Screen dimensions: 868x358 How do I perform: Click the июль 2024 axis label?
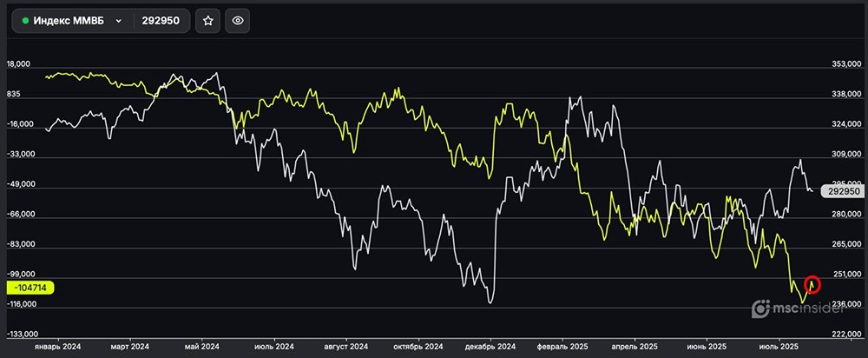274,347
